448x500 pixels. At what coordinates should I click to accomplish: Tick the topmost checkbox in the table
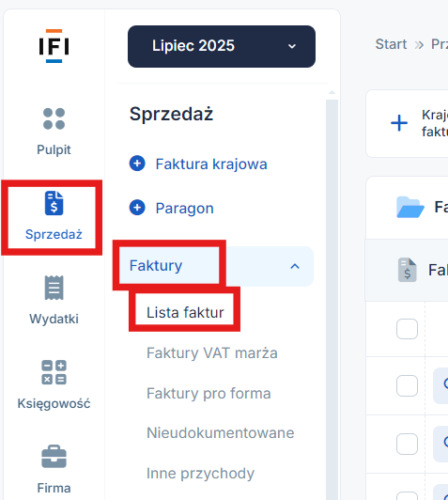coord(407,329)
